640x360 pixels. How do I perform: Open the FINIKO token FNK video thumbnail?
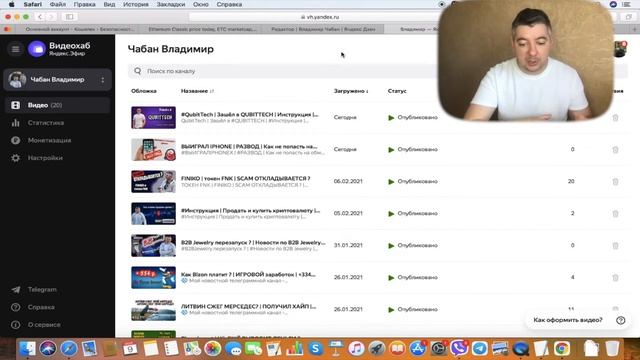pos(153,181)
